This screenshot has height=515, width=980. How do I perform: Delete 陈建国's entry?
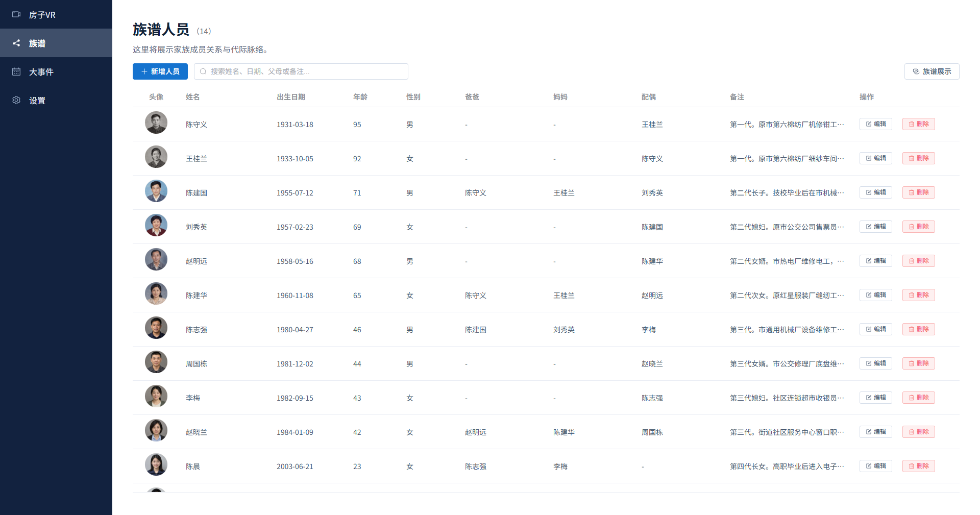click(919, 192)
